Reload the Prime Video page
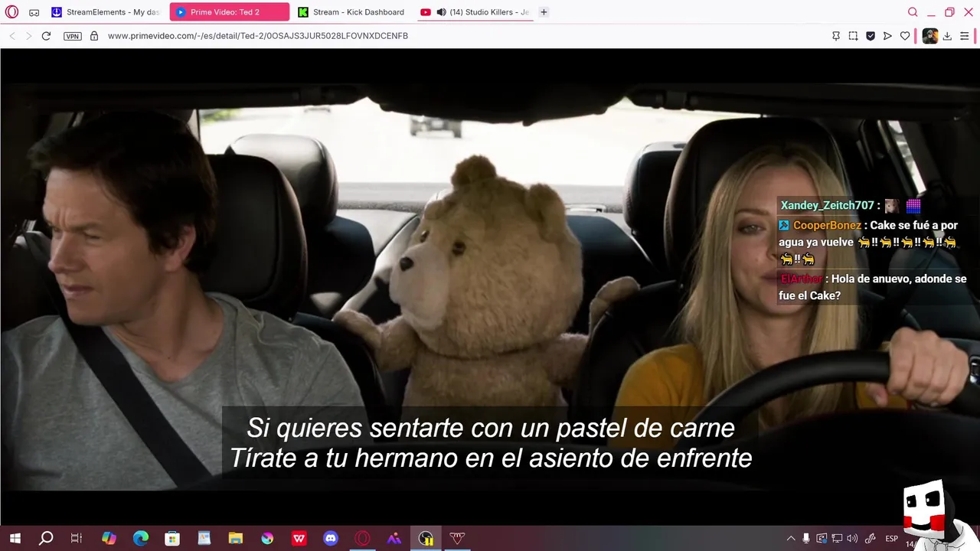Viewport: 980px width, 551px height. [x=46, y=36]
